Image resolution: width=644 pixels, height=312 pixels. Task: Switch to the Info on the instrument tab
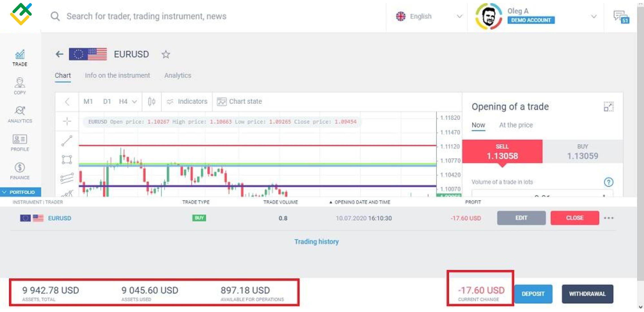tap(117, 75)
